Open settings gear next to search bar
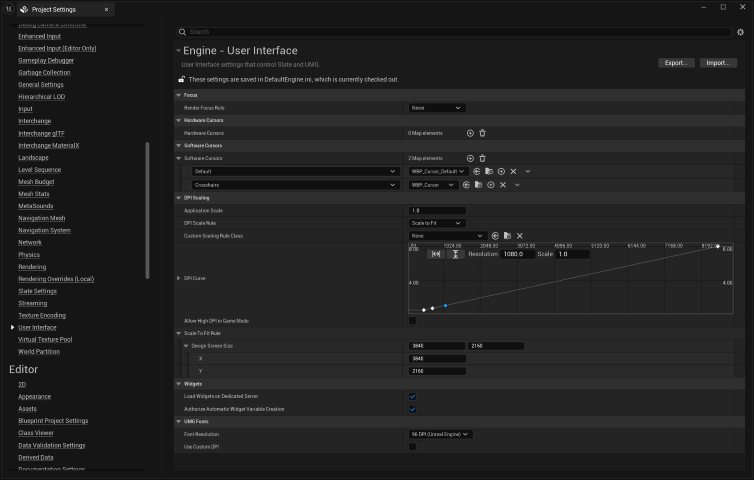This screenshot has height=480, width=754. coord(740,32)
